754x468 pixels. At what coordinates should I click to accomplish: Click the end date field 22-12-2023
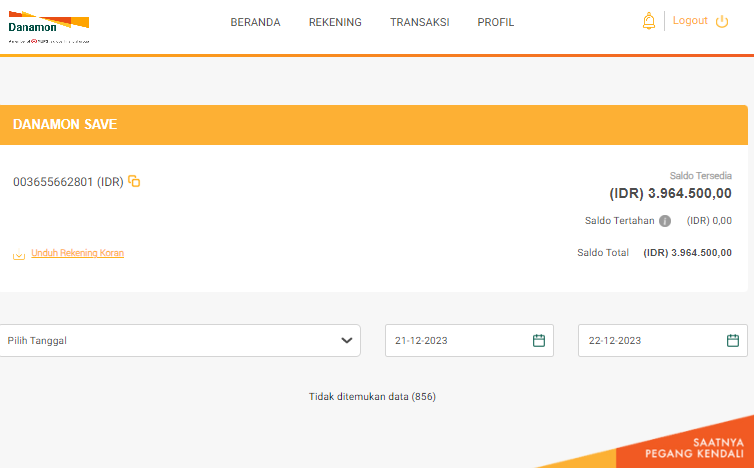(x=663, y=341)
